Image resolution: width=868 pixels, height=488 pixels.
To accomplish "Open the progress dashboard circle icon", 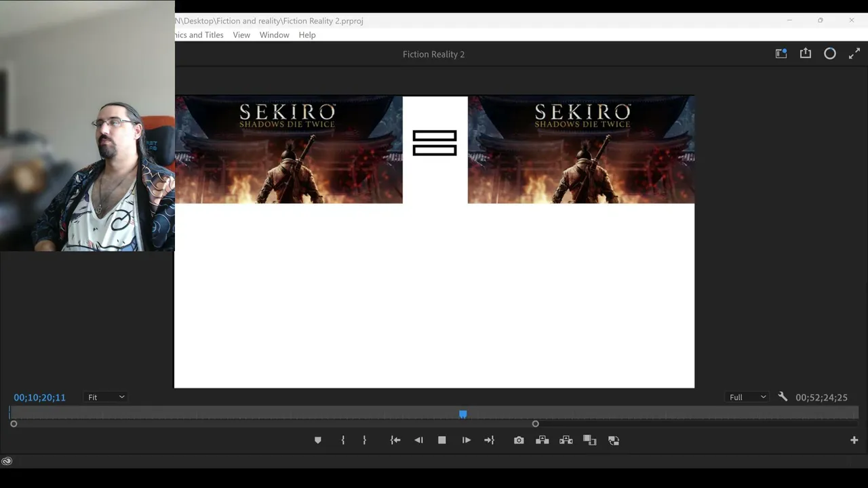I will click(830, 54).
